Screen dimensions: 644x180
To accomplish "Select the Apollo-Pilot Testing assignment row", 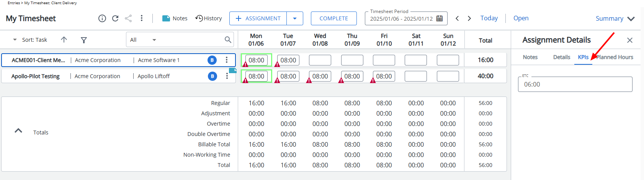I will (118, 76).
